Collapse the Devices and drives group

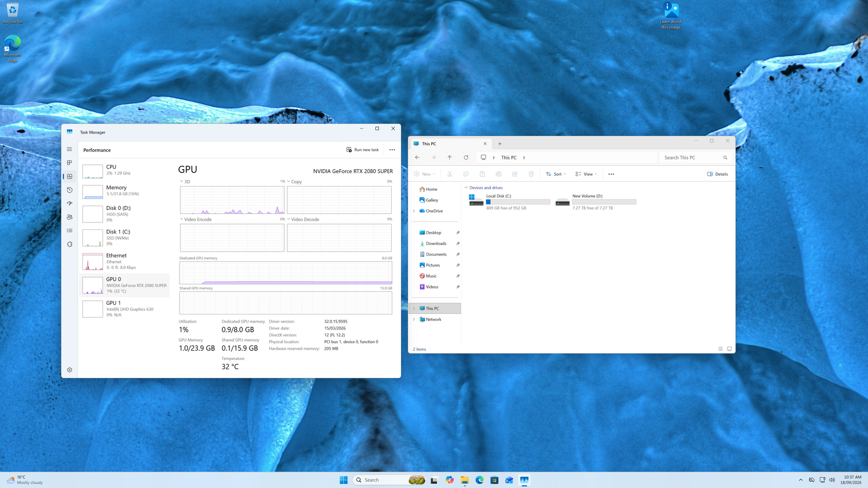tap(466, 188)
